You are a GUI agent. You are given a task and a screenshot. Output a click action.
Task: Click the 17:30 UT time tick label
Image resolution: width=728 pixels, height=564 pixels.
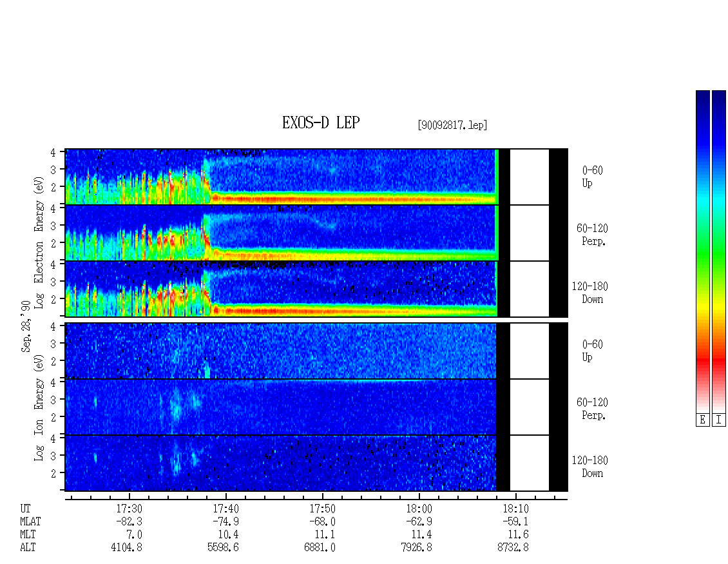[129, 509]
